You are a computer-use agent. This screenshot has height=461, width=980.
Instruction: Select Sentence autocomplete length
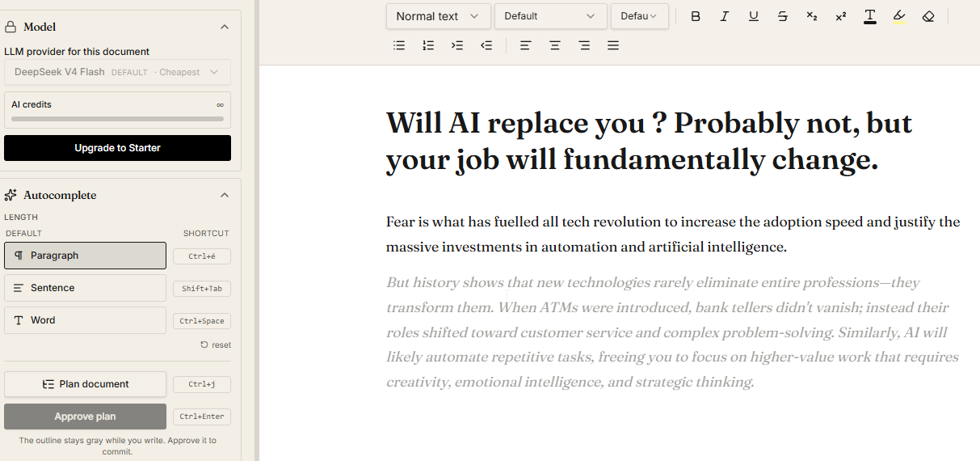[x=85, y=288]
